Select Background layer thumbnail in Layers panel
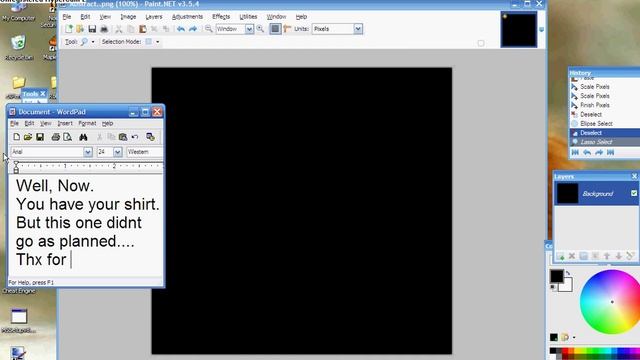 pyautogui.click(x=567, y=193)
